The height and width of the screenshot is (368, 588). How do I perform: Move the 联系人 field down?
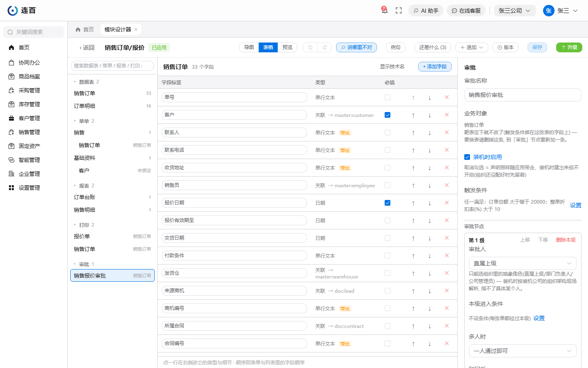(x=430, y=132)
